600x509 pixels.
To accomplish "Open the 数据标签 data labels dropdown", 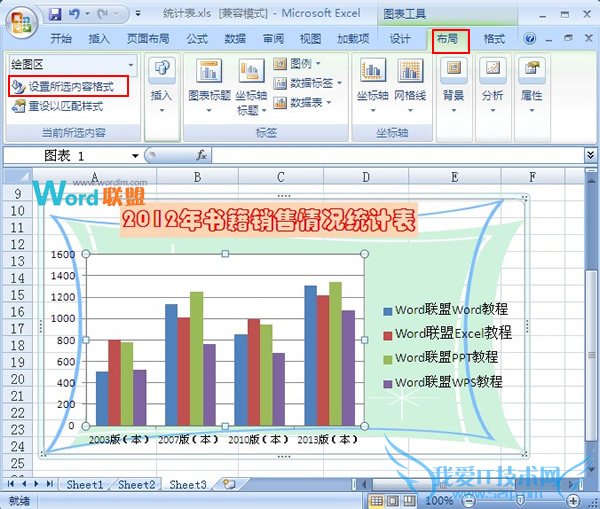I will tap(308, 83).
